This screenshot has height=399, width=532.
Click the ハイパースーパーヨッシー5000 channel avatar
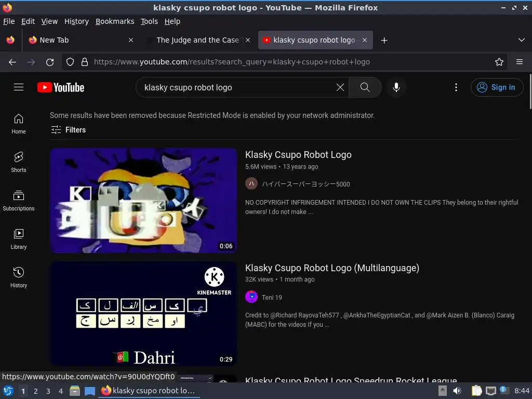pos(251,183)
